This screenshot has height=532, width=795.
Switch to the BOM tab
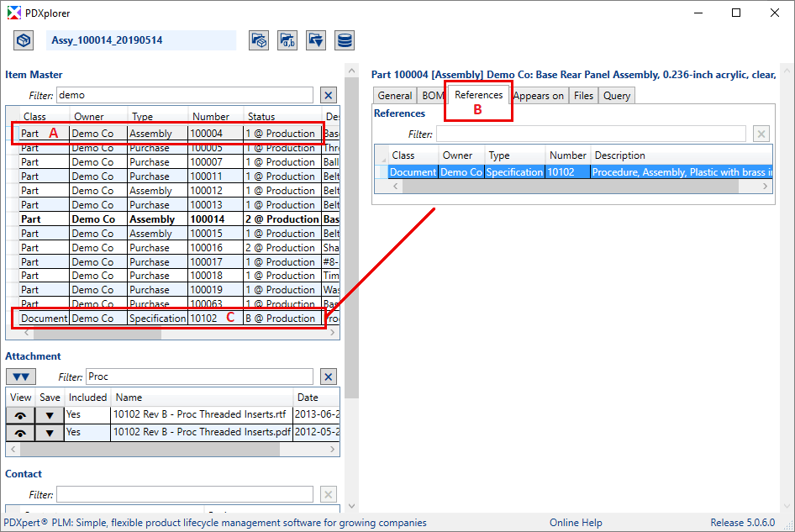click(433, 95)
